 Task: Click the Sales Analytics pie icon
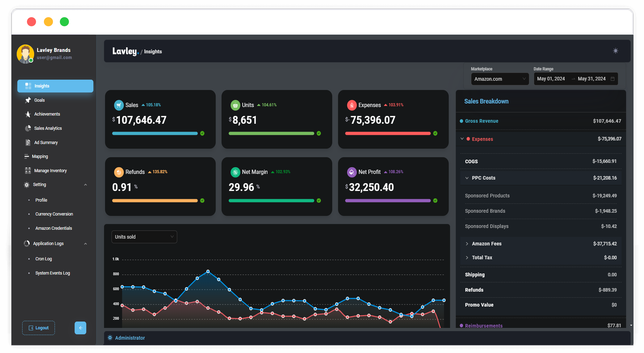[28, 128]
